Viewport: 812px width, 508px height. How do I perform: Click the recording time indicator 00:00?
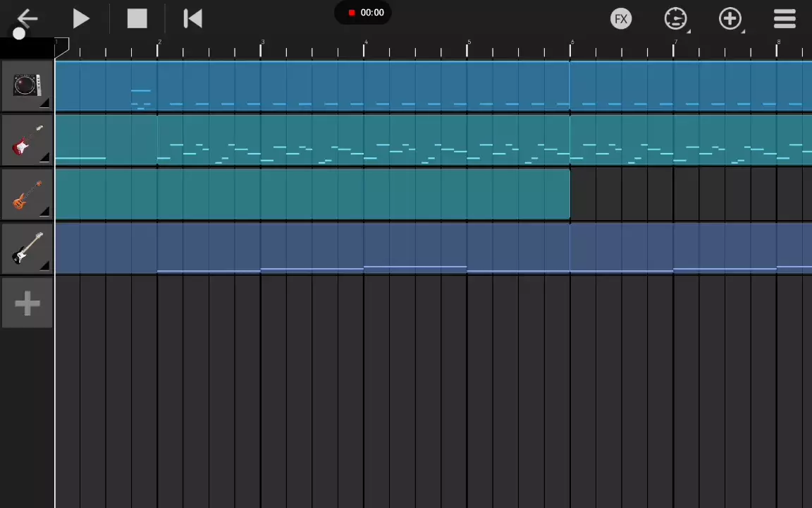[367, 13]
